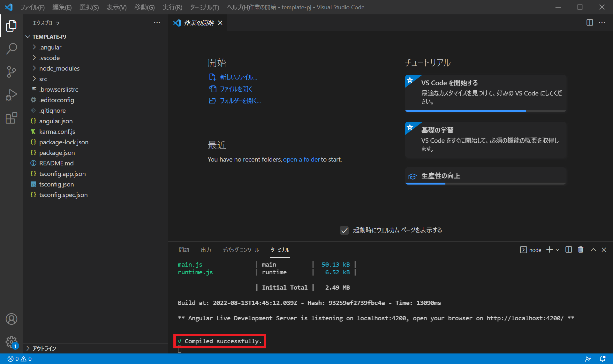Open the Source Control view
This screenshot has width=613, height=364.
click(x=11, y=72)
